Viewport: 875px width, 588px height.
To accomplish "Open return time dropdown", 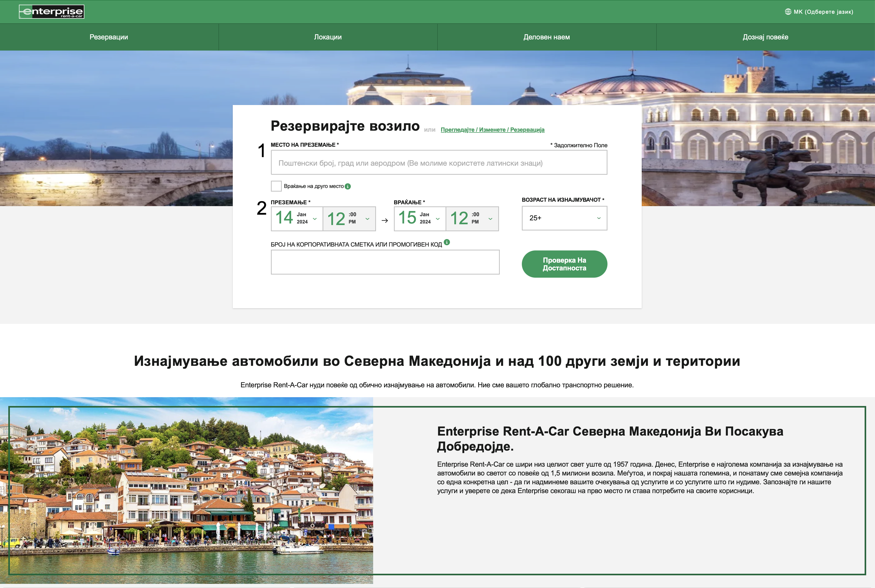I will click(472, 219).
